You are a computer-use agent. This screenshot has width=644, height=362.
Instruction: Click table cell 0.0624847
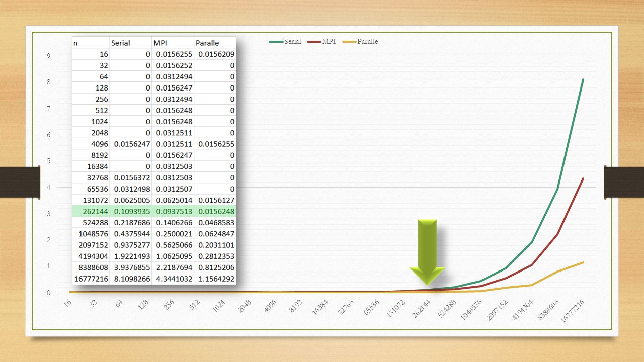pyautogui.click(x=216, y=234)
